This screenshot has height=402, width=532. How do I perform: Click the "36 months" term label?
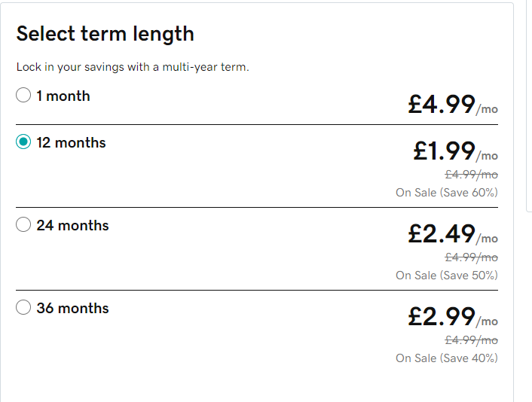coord(72,308)
